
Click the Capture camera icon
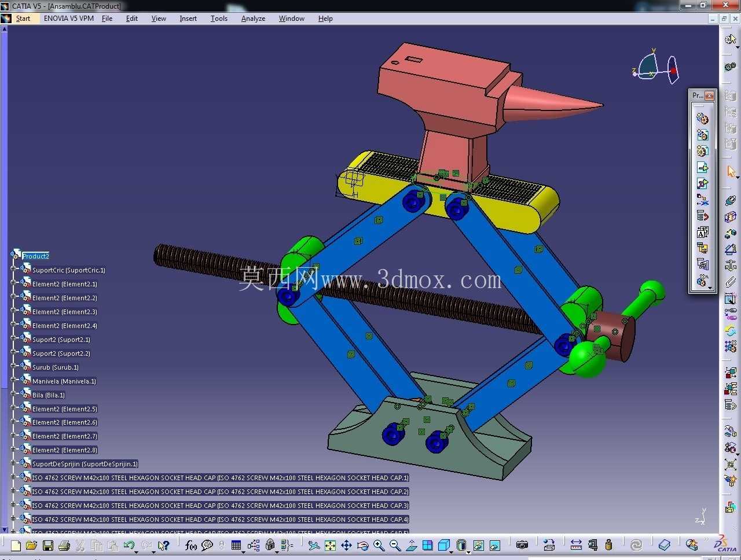click(522, 546)
